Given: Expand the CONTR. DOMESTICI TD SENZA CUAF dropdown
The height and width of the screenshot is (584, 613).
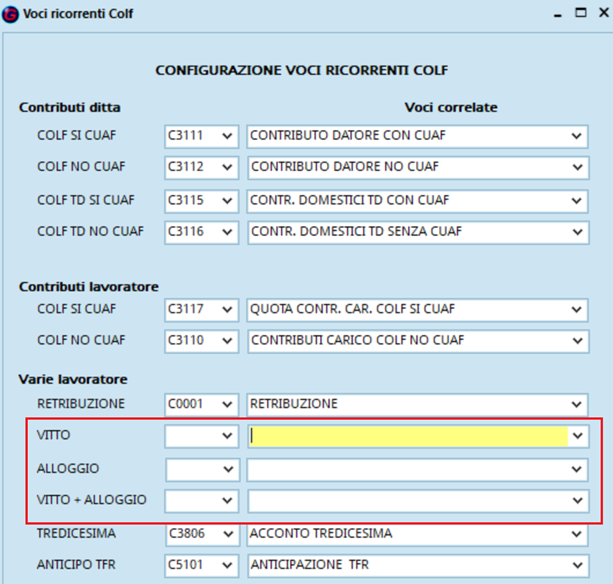Looking at the screenshot, I should 577,232.
